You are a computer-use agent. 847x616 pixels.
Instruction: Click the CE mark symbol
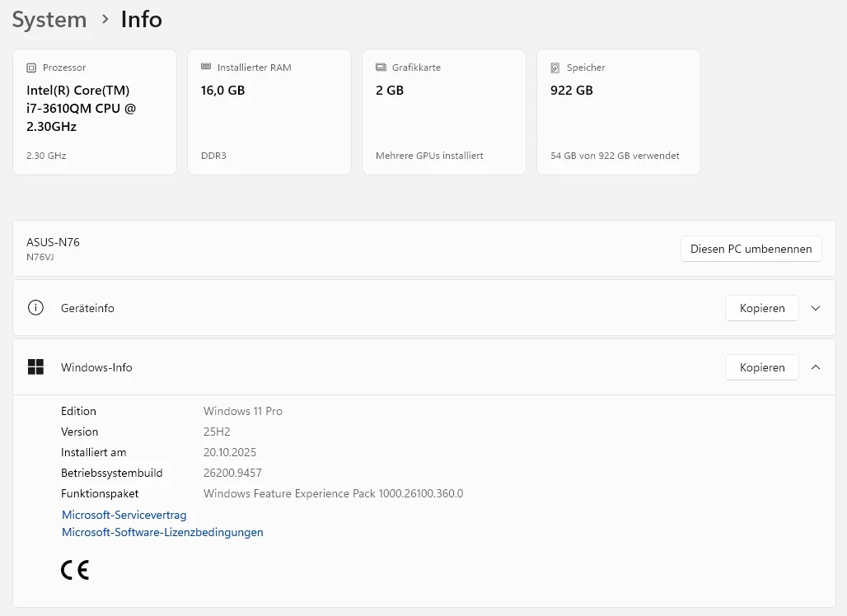[75, 570]
